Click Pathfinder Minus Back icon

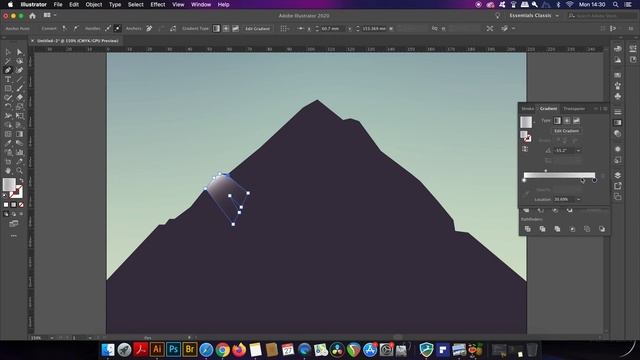pos(602,229)
